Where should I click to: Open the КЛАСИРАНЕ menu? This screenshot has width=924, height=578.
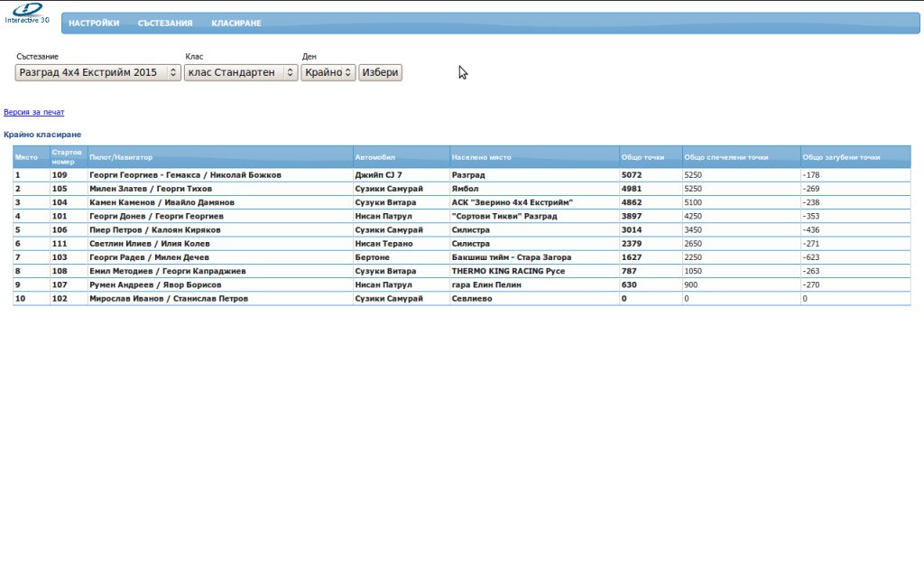pyautogui.click(x=236, y=23)
